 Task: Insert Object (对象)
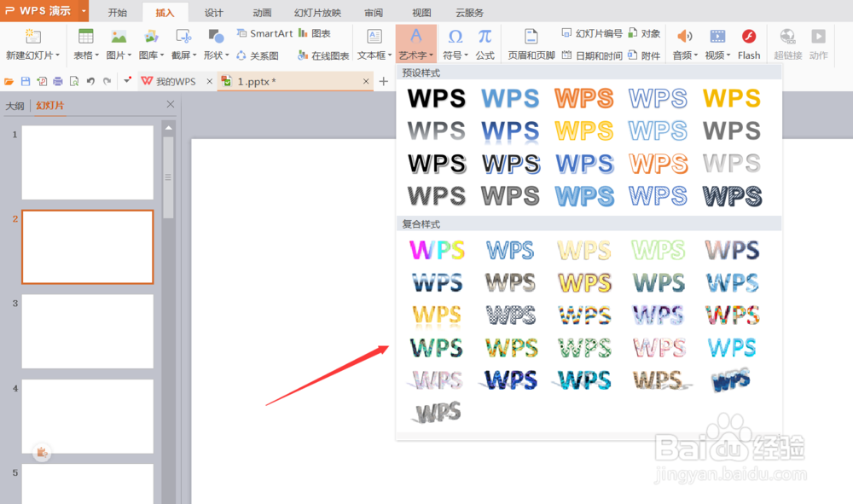644,33
